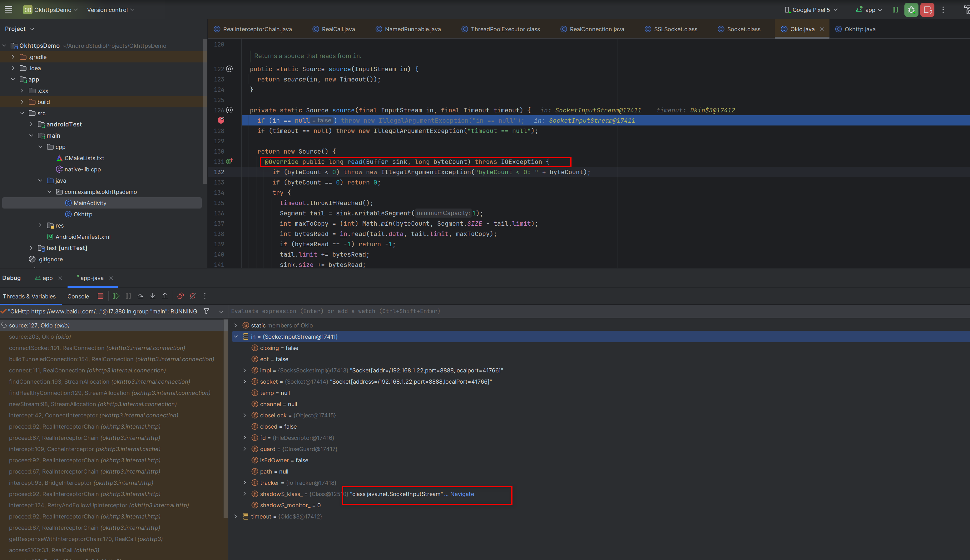970x560 pixels.
Task: Expand static members of Okio
Action: (x=236, y=325)
